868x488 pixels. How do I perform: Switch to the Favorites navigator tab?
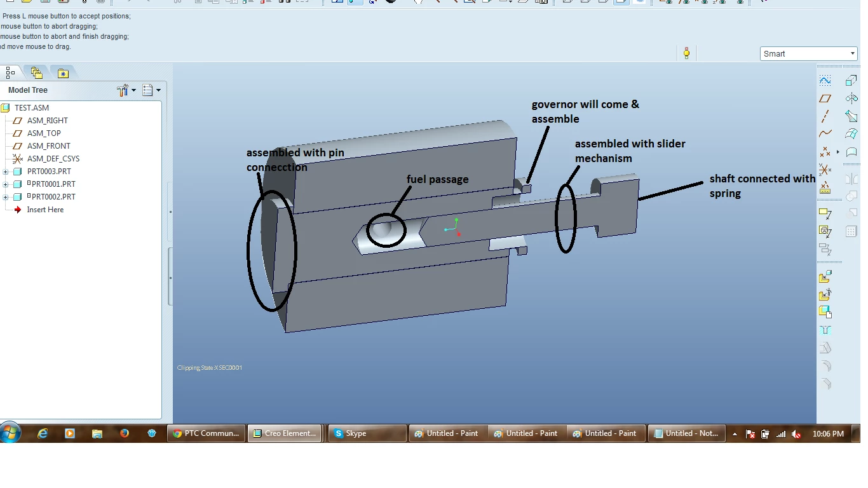[62, 72]
